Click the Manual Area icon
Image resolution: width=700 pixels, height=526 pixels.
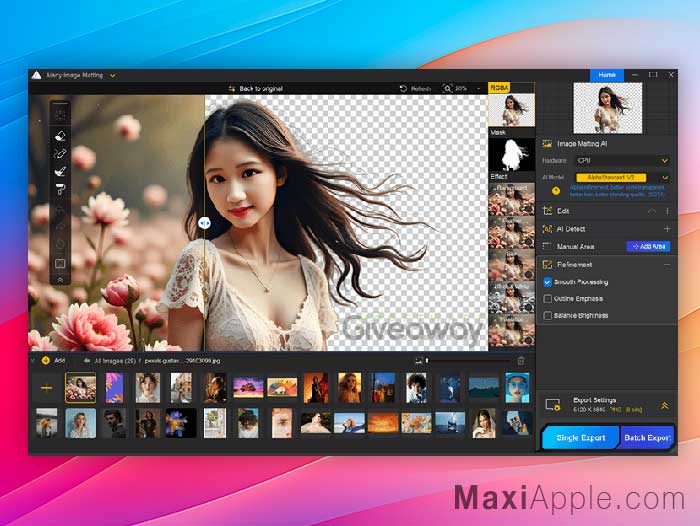547,246
